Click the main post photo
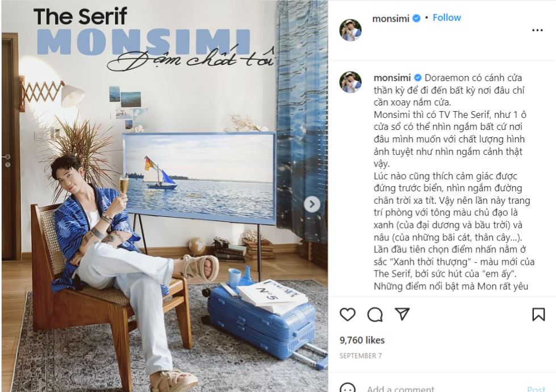Image resolution: width=556 pixels, height=392 pixels. pos(165,196)
